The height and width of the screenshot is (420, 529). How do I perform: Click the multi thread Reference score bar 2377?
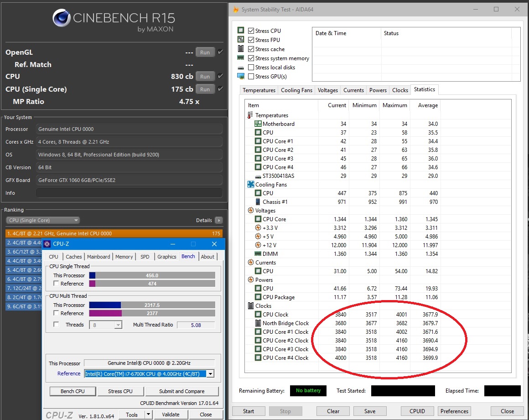(x=152, y=313)
